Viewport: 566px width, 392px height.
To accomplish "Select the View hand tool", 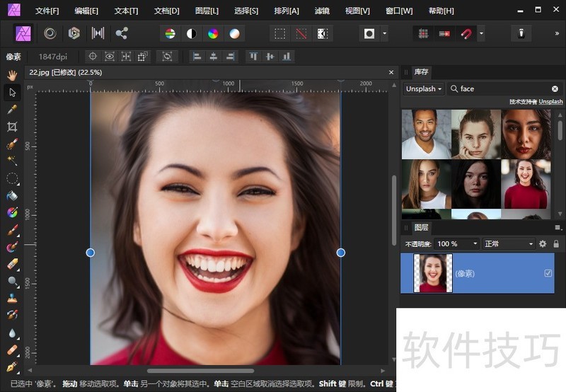I will tap(12, 75).
